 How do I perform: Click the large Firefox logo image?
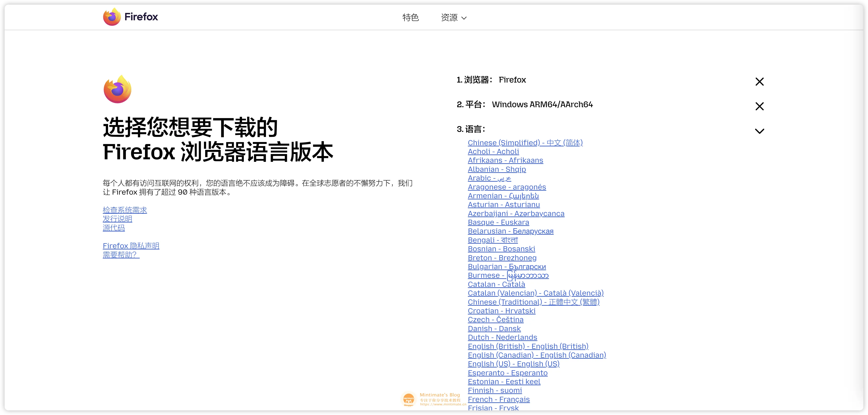117,89
